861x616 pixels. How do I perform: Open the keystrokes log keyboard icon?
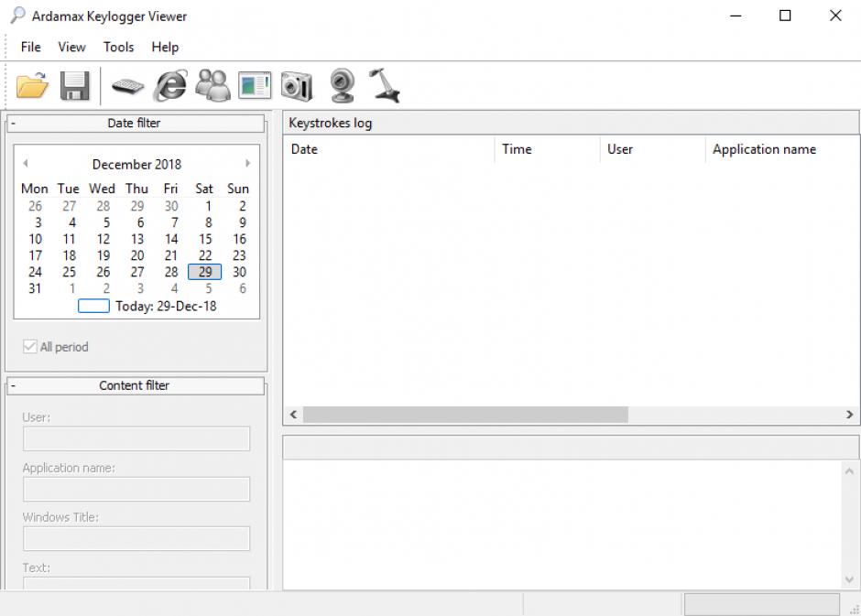[x=127, y=86]
